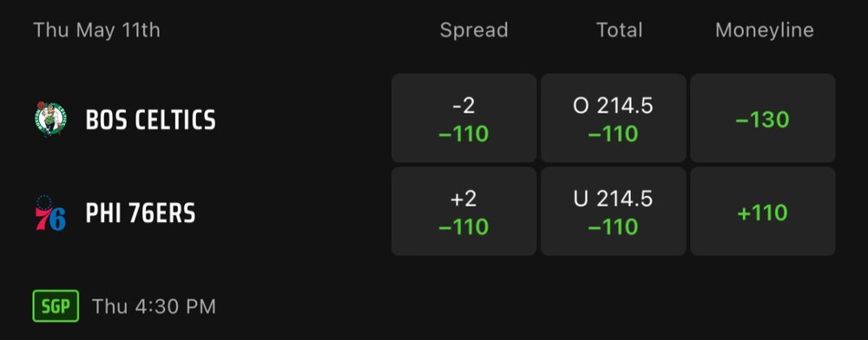
Task: Click the Spread column header
Action: coord(474,29)
